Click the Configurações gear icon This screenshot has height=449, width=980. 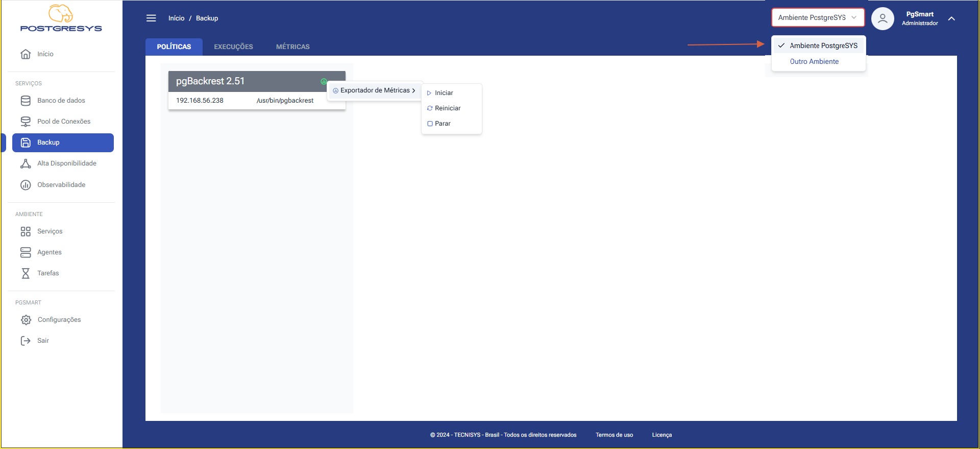click(26, 320)
